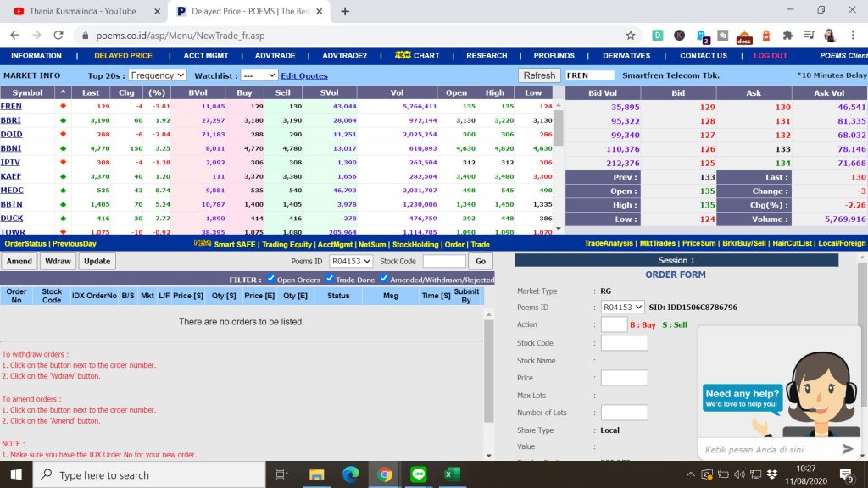868x488 pixels.
Task: Expand the Top 20s Frequency dropdown
Action: pos(157,75)
